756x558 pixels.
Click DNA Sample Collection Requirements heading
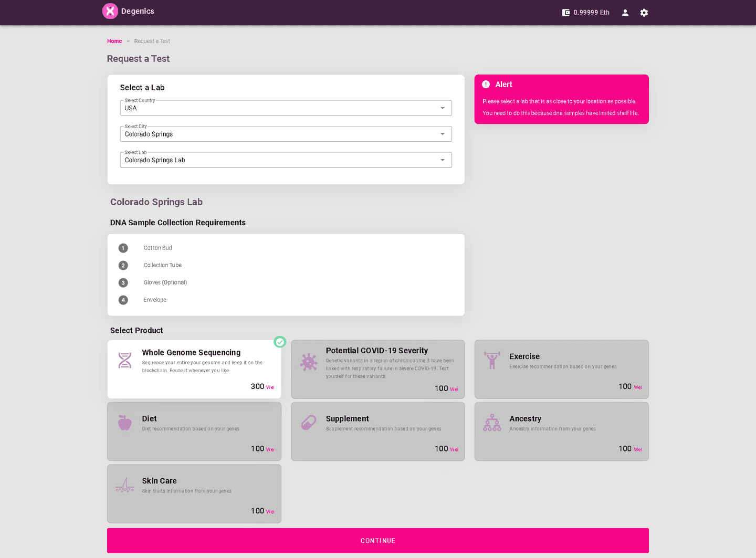pos(178,223)
